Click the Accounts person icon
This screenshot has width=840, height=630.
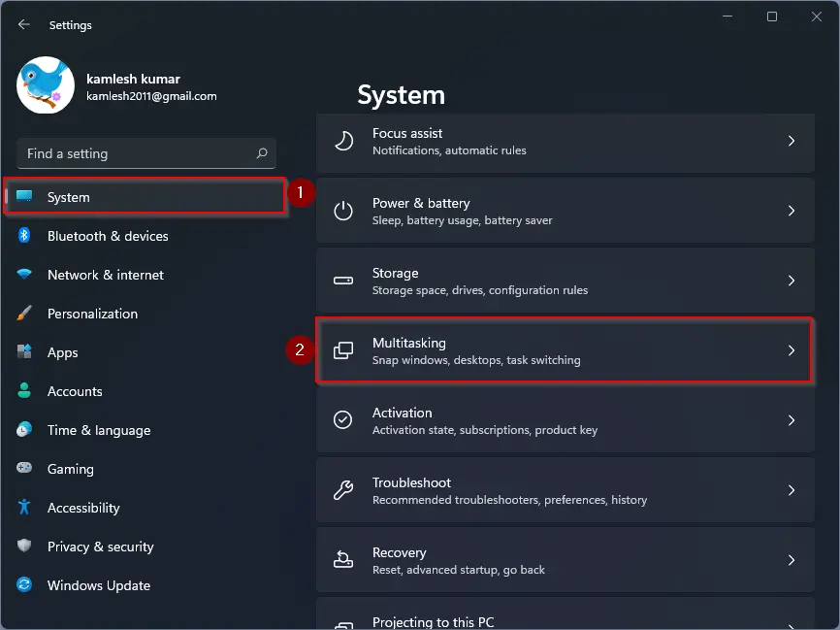tap(24, 390)
